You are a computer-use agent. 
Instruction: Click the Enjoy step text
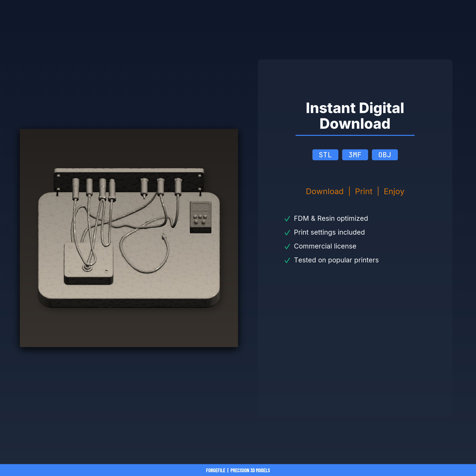pyautogui.click(x=394, y=191)
